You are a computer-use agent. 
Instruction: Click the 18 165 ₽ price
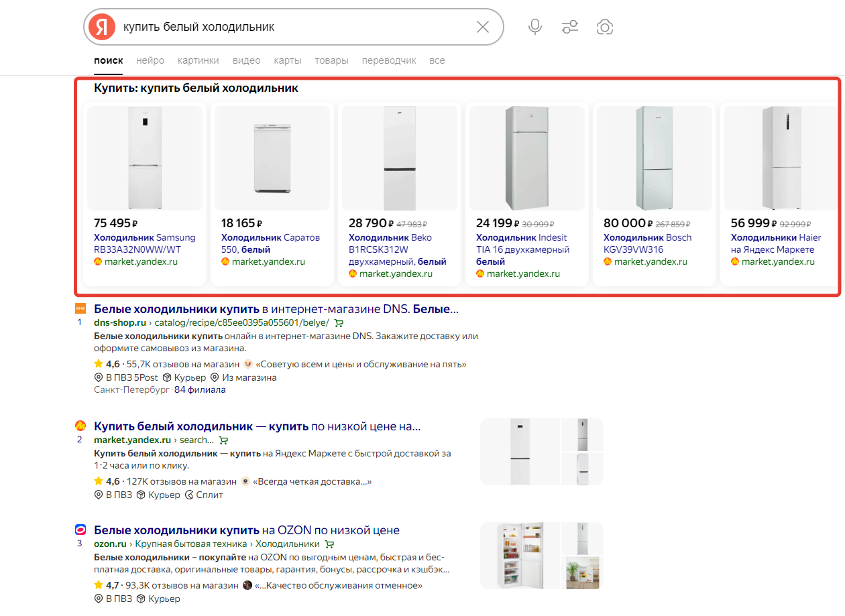[x=242, y=223]
